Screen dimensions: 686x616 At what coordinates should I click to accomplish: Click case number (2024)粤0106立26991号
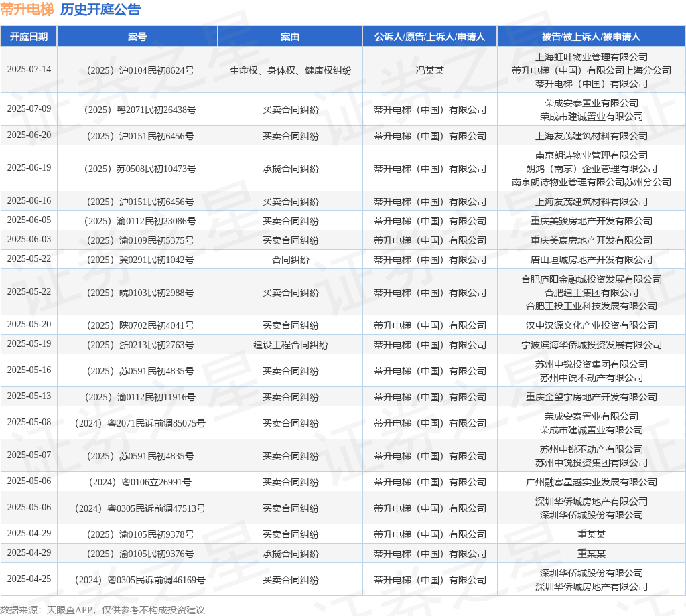click(140, 483)
